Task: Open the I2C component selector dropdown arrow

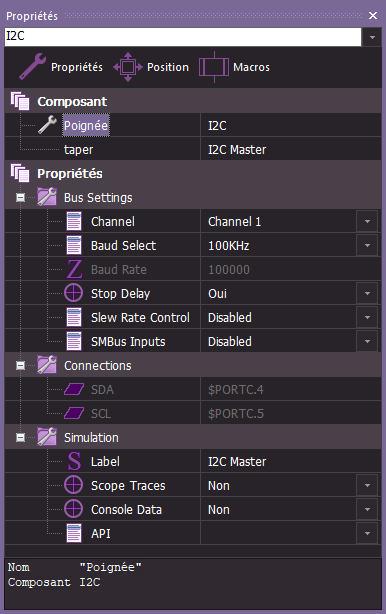Action: [372, 37]
